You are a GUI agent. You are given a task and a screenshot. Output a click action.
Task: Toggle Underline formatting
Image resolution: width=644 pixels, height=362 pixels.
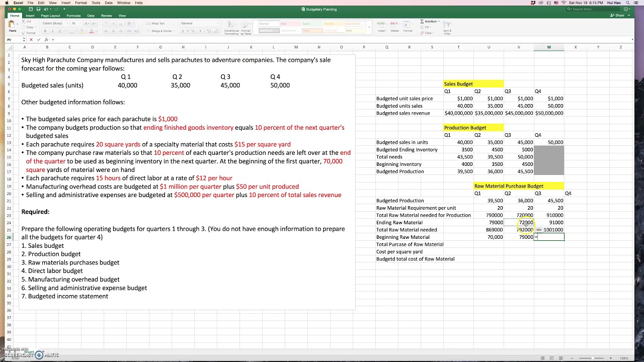pyautogui.click(x=59, y=31)
